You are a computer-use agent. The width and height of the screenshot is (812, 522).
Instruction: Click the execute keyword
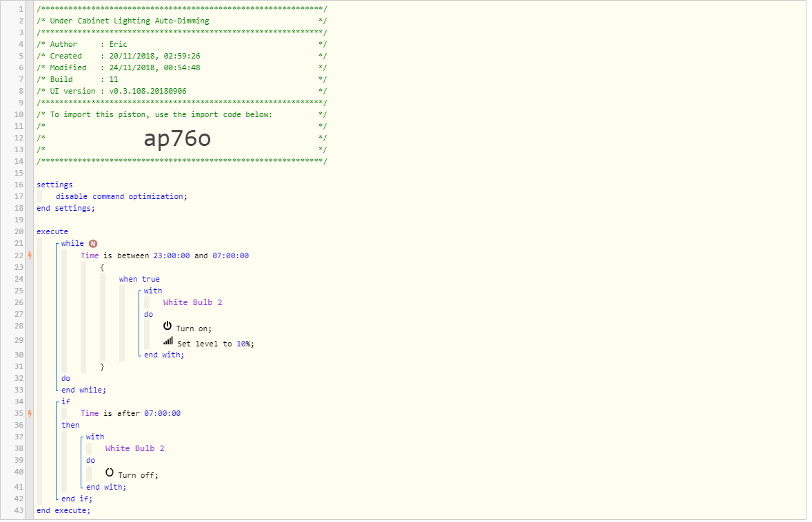[52, 232]
